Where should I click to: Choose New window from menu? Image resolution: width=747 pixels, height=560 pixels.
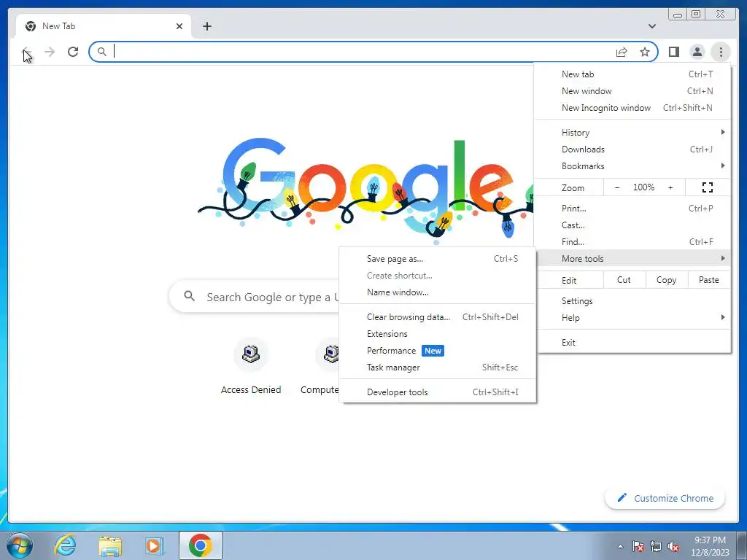coord(632,90)
